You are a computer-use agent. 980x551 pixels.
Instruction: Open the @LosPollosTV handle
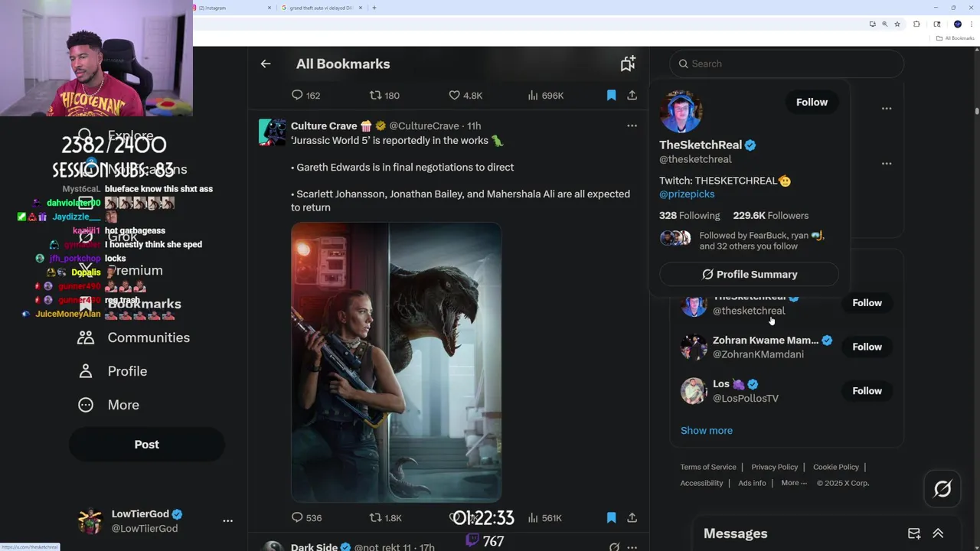click(x=746, y=398)
